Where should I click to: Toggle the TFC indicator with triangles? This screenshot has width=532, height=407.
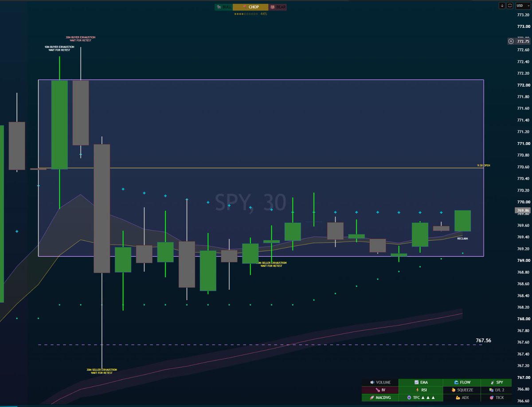[421, 398]
